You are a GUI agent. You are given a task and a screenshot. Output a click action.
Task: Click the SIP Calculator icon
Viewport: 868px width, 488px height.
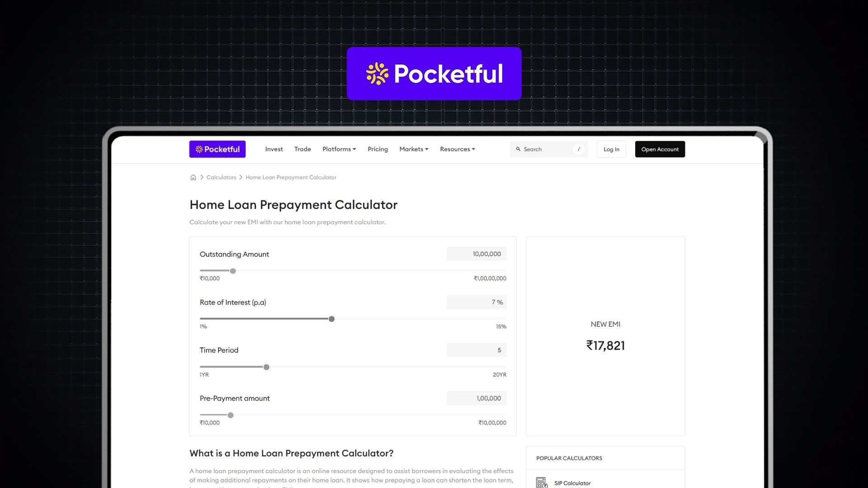[x=541, y=482]
